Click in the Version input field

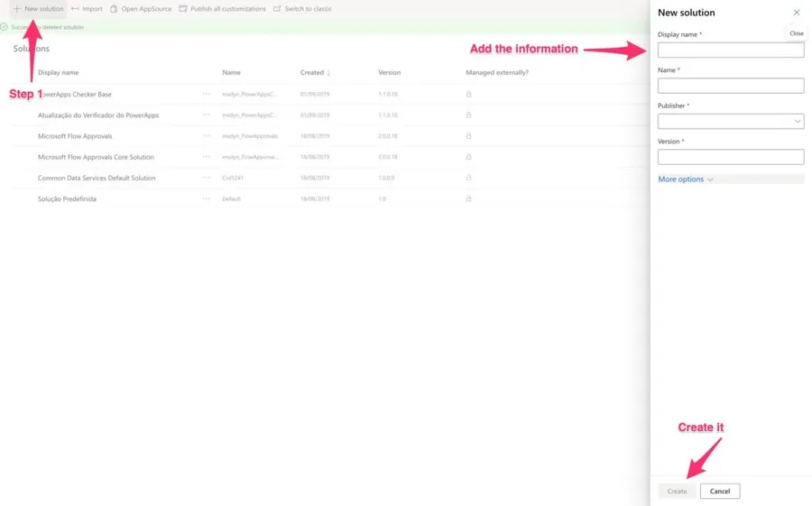pos(730,157)
